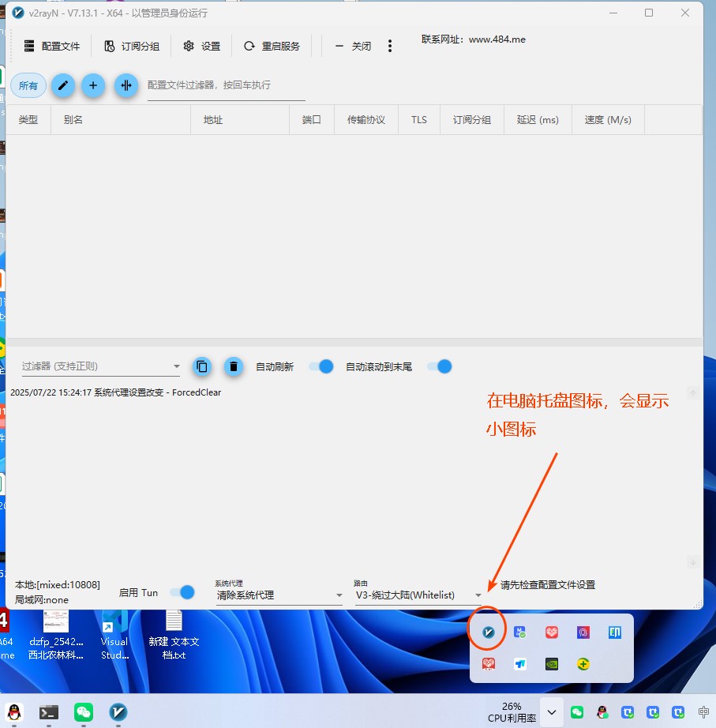Expand the 过滤器 (支持正则) log filter combo box
The image size is (716, 728).
(101, 366)
